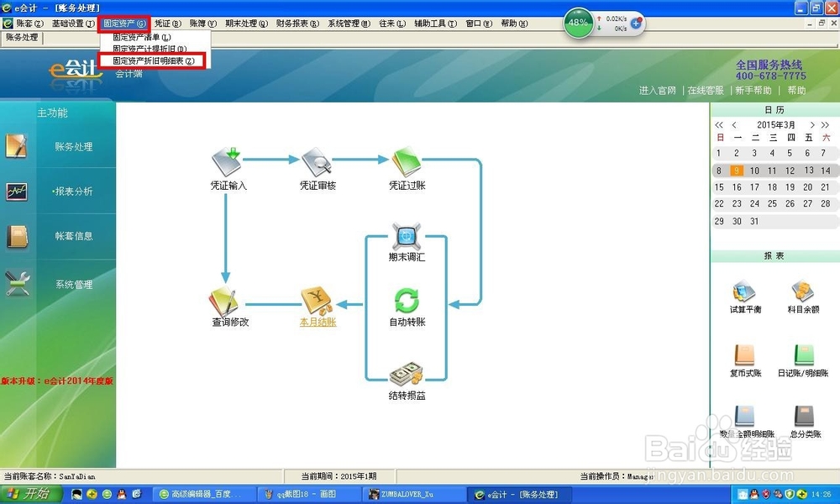Go to previous year in calendar

719,125
